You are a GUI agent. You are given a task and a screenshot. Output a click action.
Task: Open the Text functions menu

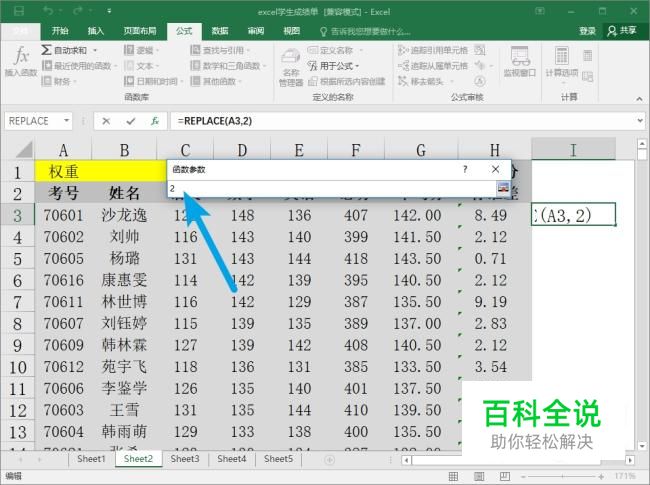click(x=141, y=66)
